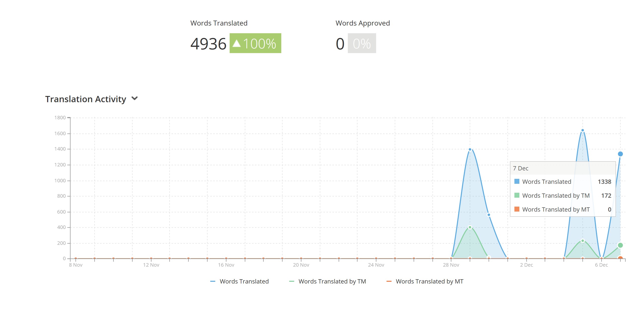Click the orange MT legend line marker
Screen dimensions: 644x314
(389, 281)
